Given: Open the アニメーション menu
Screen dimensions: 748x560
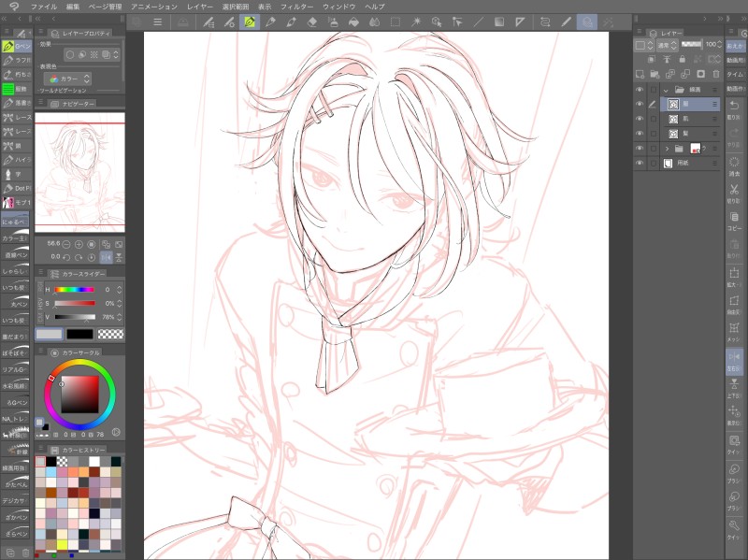Looking at the screenshot, I should [x=154, y=7].
